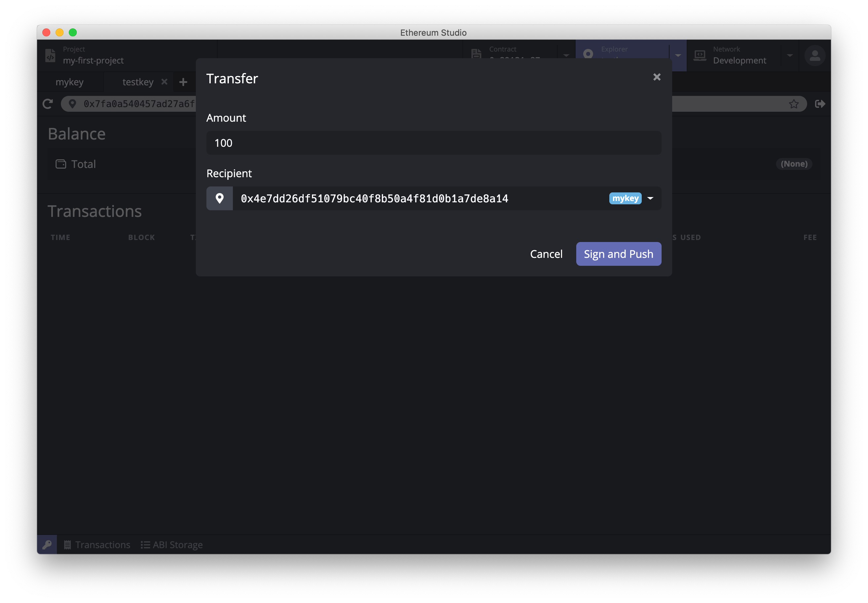Close the Transfer dialog with X
The image size is (868, 603).
click(x=657, y=77)
